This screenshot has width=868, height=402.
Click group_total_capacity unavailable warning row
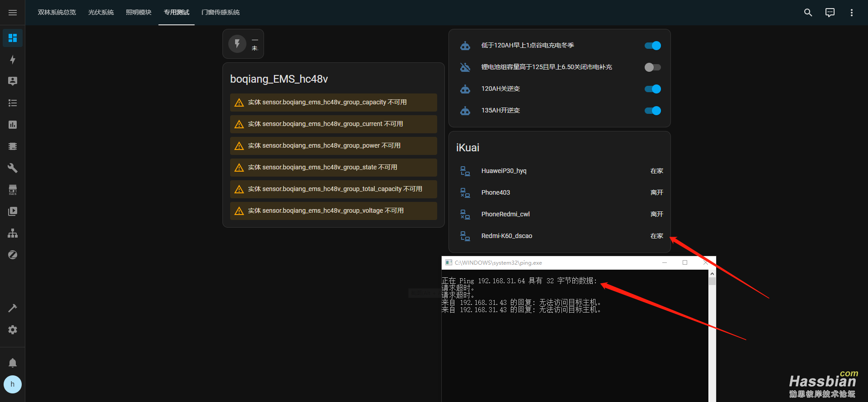pos(334,189)
